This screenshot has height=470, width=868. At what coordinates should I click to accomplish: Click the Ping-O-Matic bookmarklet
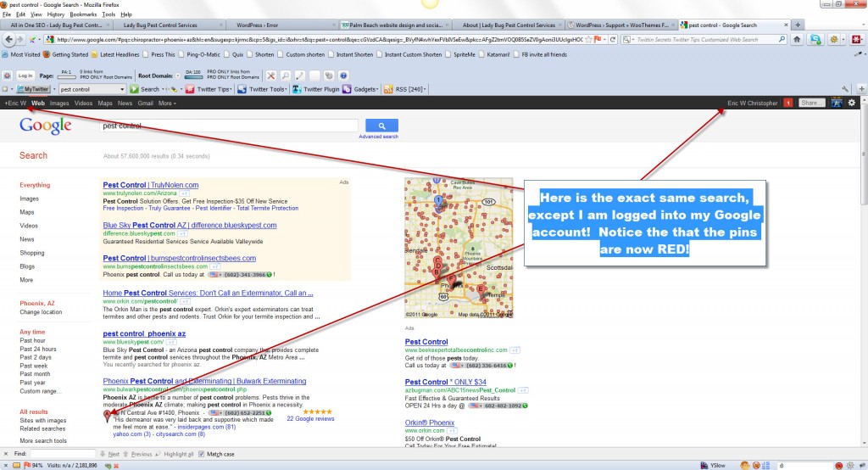click(x=198, y=55)
